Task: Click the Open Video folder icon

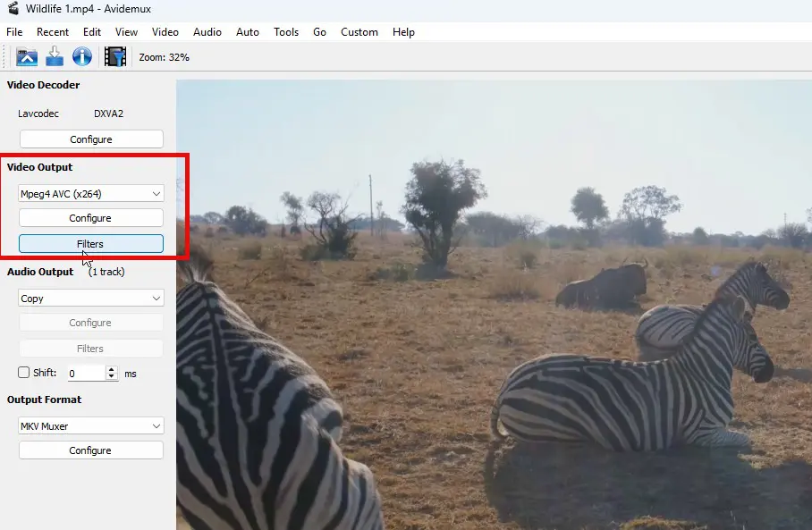Action: pos(27,57)
